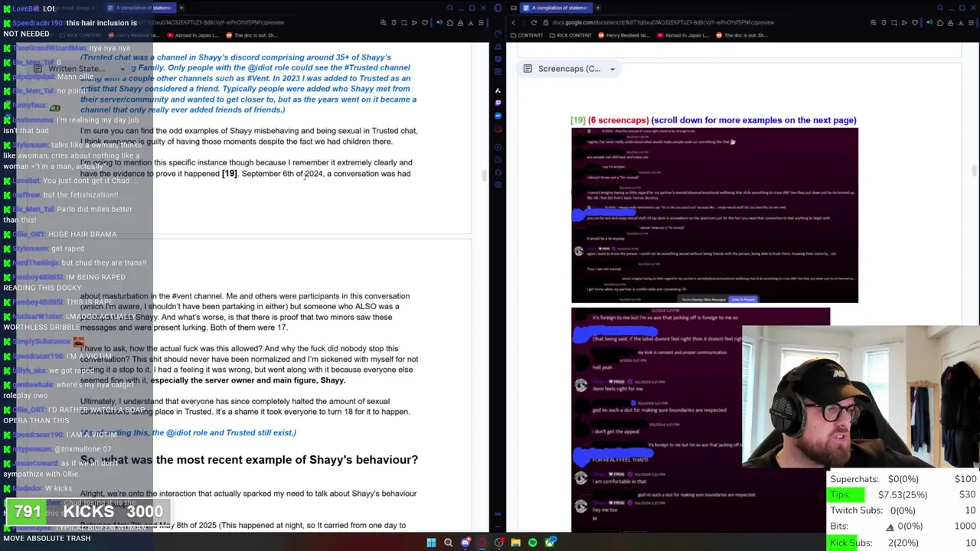Viewport: 980px width, 551px height.
Task: Open easy setup menu in right window
Action: click(x=971, y=23)
